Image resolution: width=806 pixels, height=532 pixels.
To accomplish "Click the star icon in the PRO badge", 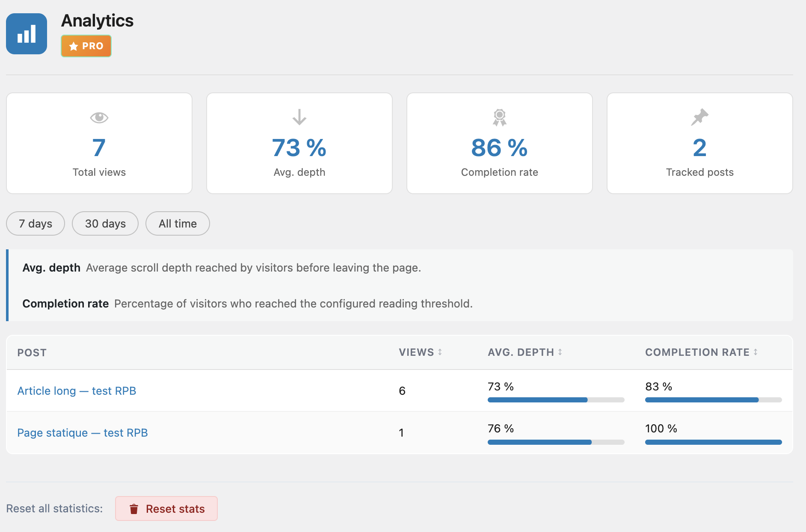I will coord(73,46).
